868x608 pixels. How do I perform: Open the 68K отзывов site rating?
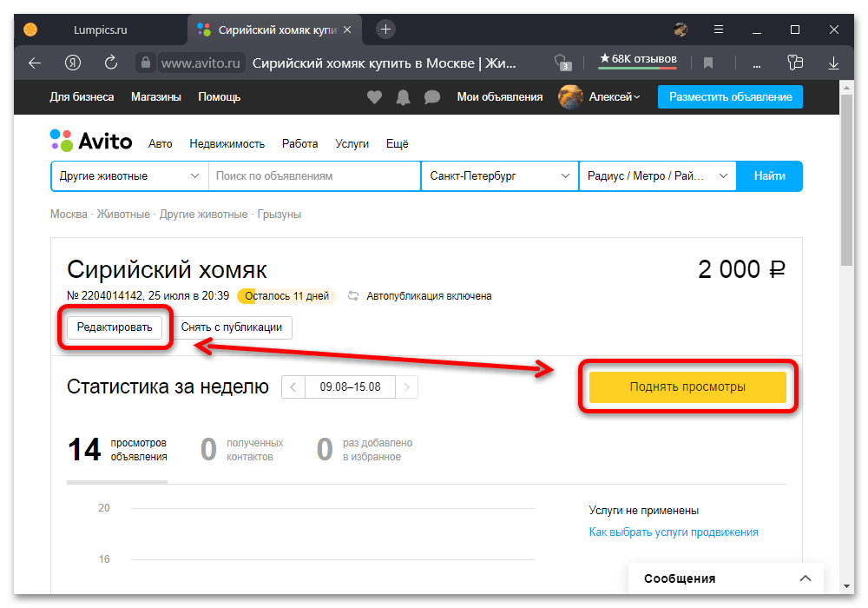coord(638,59)
